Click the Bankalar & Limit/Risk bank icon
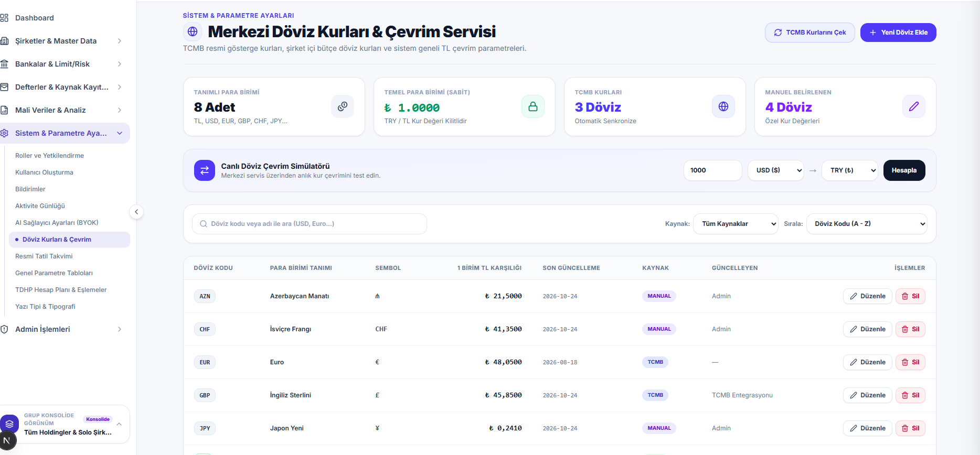The height and width of the screenshot is (455, 980). (x=4, y=64)
